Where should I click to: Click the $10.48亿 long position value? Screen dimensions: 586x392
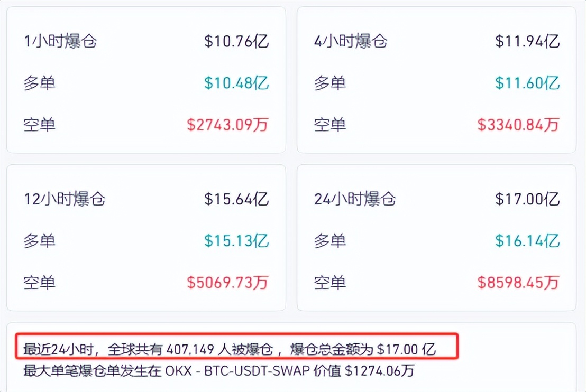coord(236,83)
